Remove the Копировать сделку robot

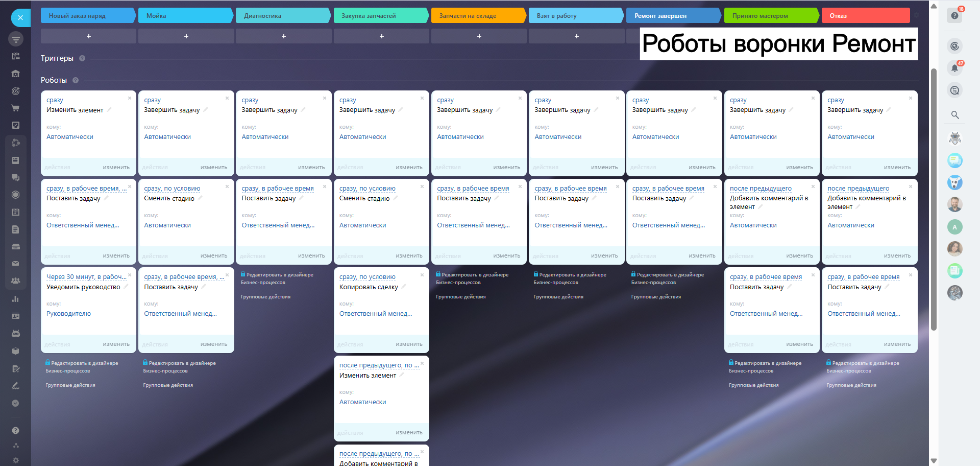(422, 275)
